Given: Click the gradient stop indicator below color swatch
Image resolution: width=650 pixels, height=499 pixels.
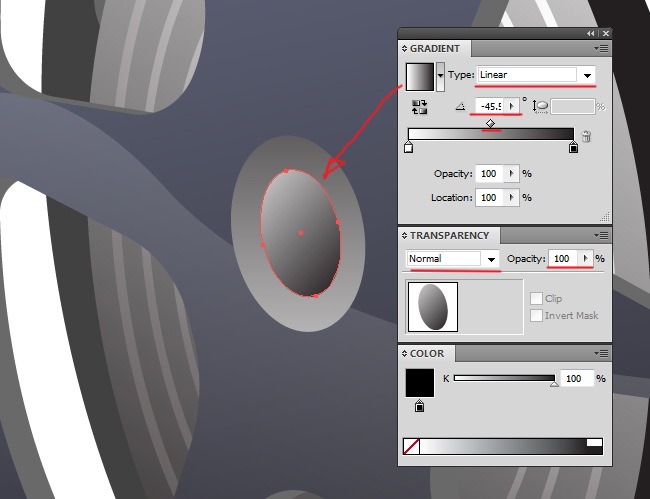Looking at the screenshot, I should click(x=420, y=406).
